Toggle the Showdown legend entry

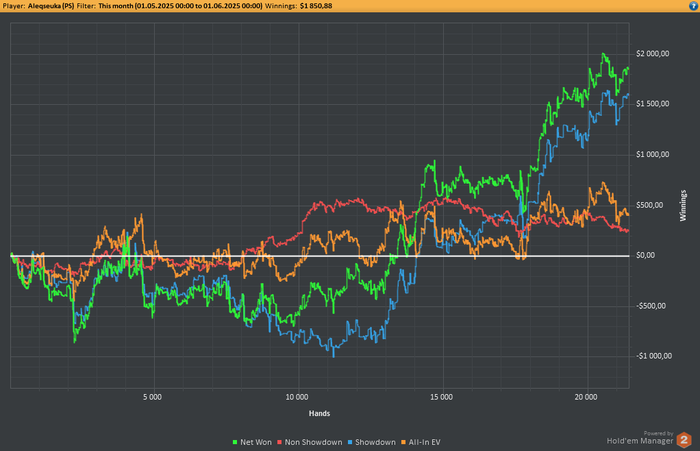tap(371, 442)
